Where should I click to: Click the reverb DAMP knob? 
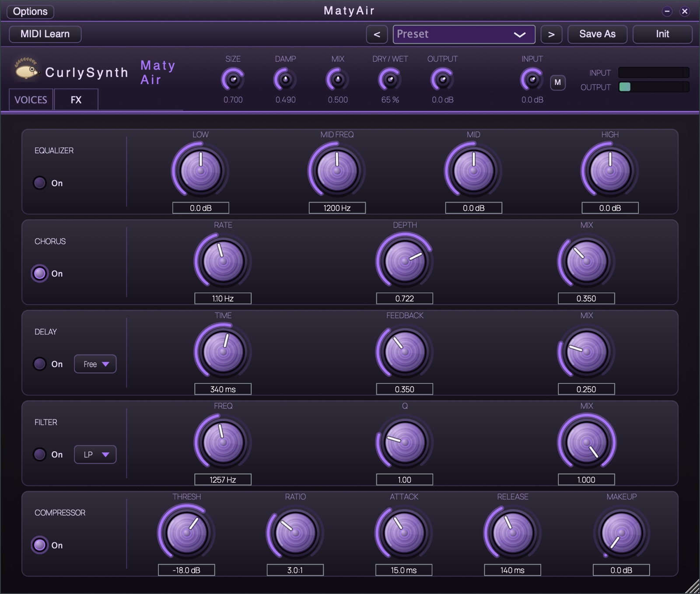(285, 80)
